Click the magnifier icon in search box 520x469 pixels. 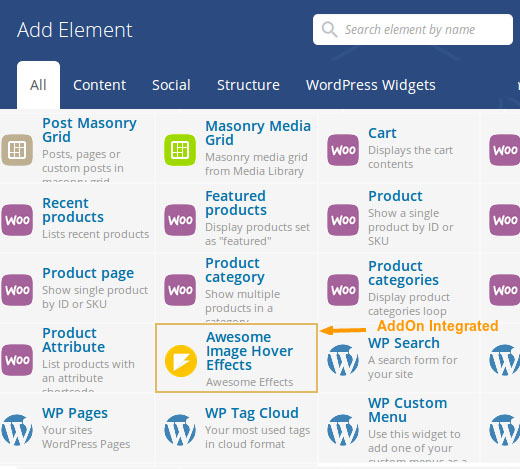click(329, 30)
